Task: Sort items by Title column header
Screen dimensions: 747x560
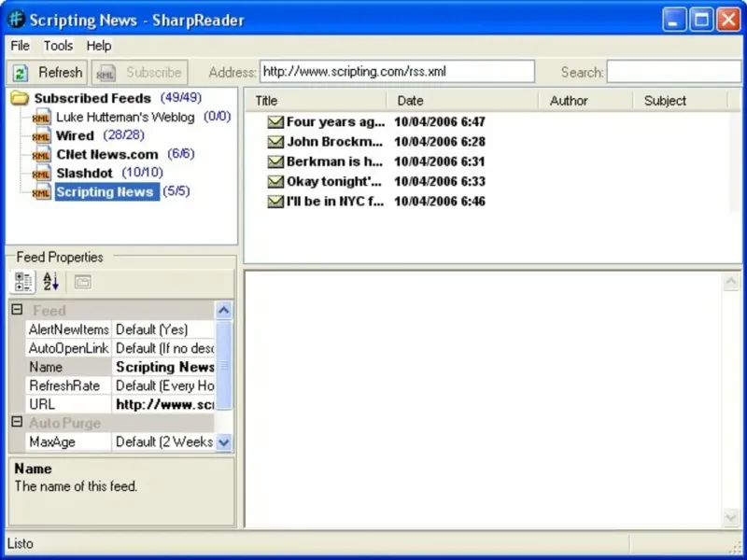Action: (x=316, y=101)
